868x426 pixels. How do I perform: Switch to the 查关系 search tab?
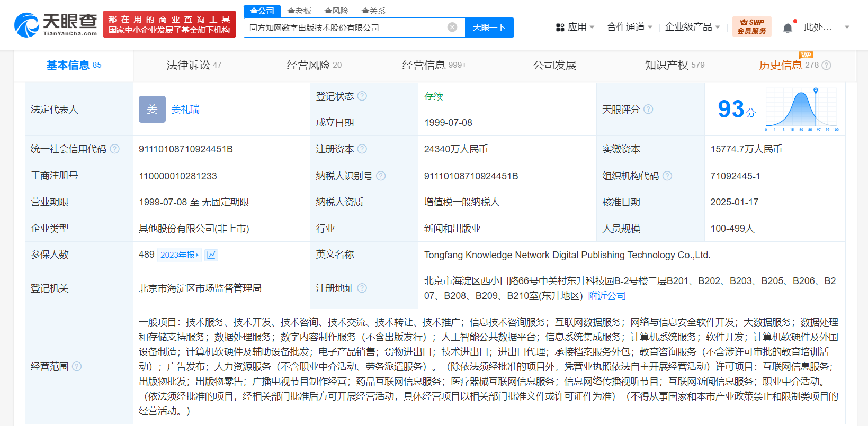373,11
